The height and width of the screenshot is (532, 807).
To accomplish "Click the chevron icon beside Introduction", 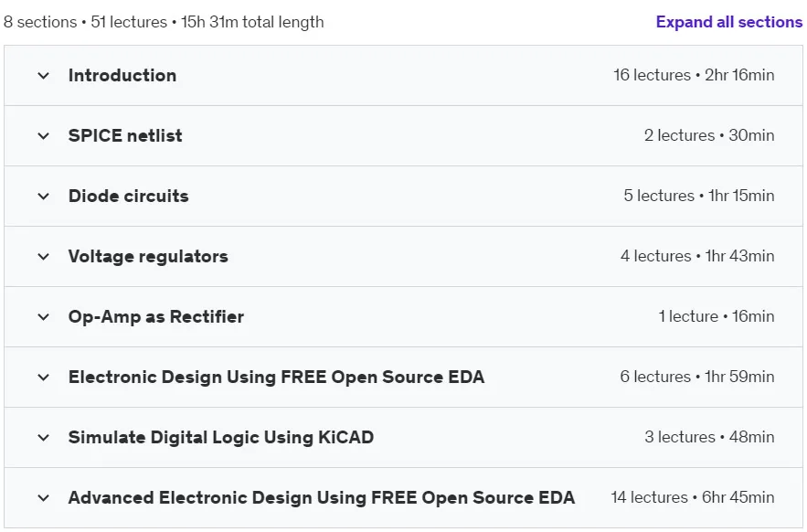I will point(44,76).
